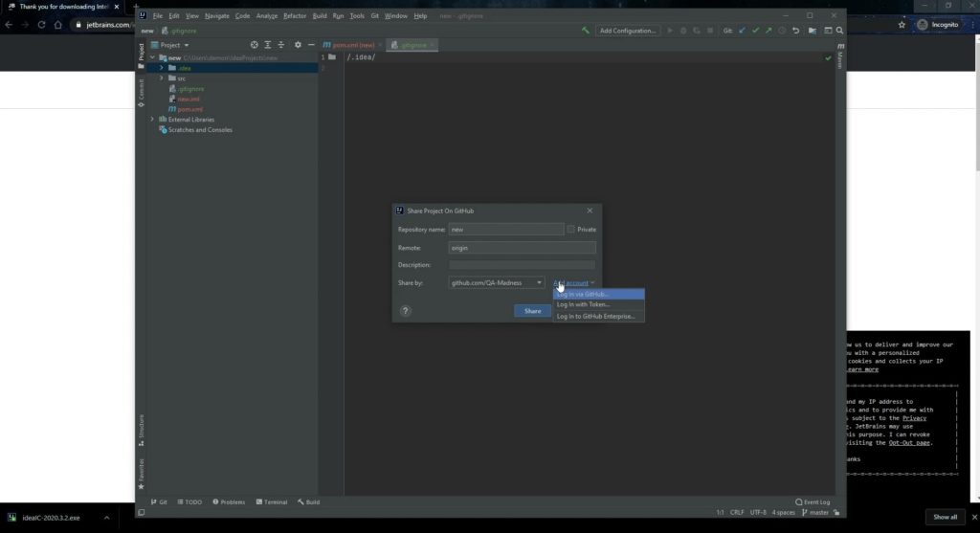Click the Stop square icon in the toolbar
The width and height of the screenshot is (980, 533).
coord(710,31)
